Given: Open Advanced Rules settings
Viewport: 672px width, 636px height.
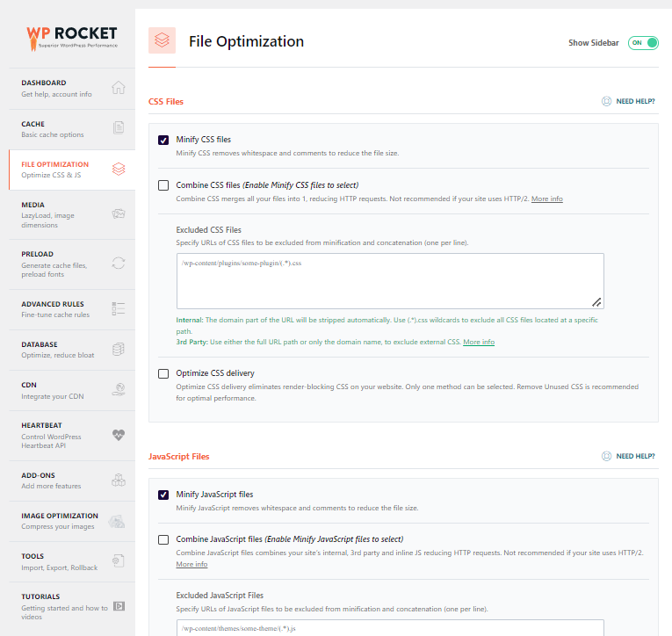Looking at the screenshot, I should pyautogui.click(x=72, y=309).
